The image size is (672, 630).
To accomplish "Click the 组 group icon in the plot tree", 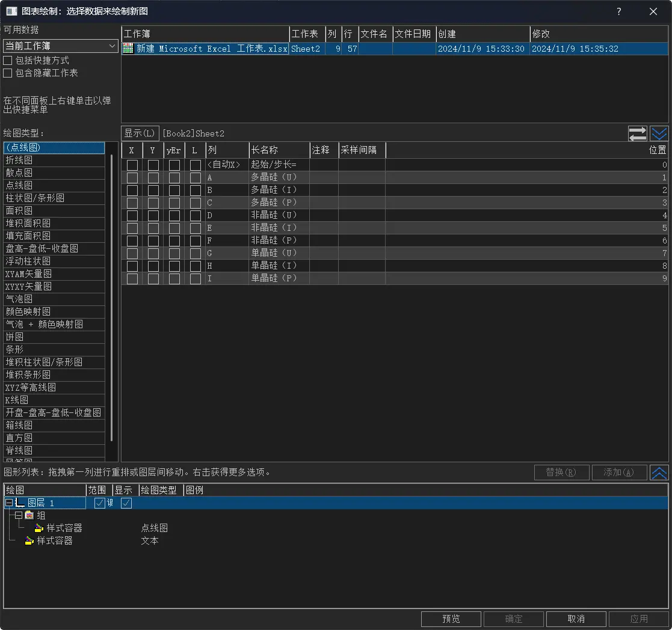I will (29, 515).
